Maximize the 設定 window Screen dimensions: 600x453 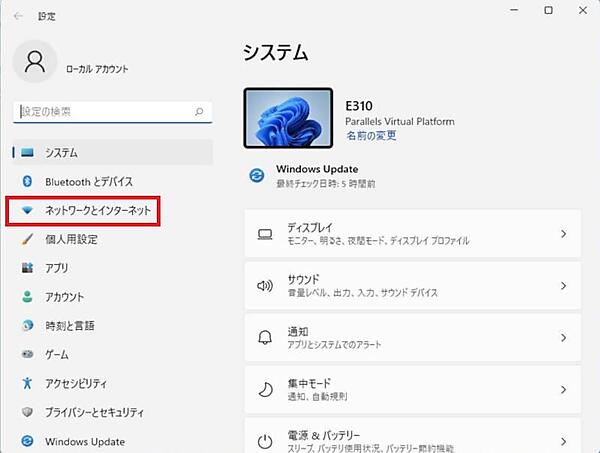[548, 10]
